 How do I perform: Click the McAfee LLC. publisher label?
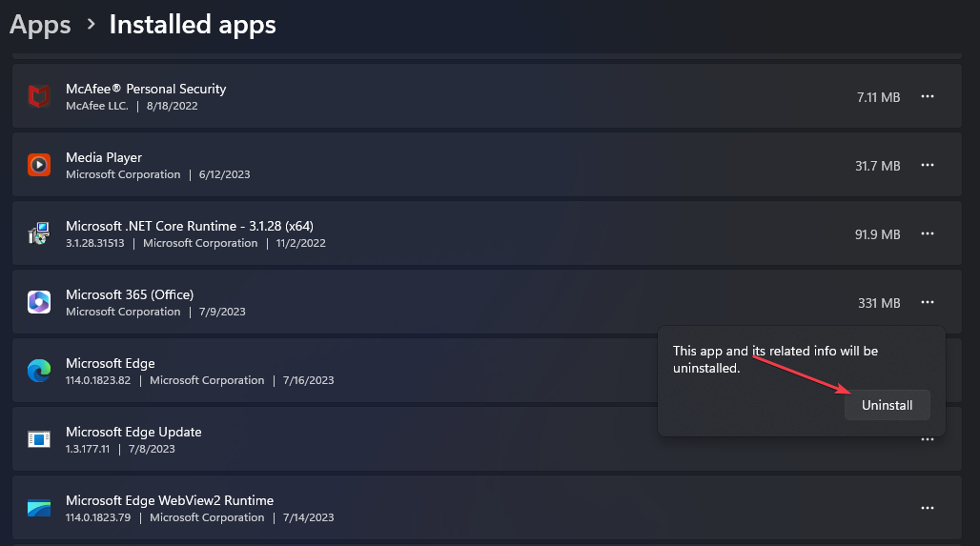click(97, 106)
